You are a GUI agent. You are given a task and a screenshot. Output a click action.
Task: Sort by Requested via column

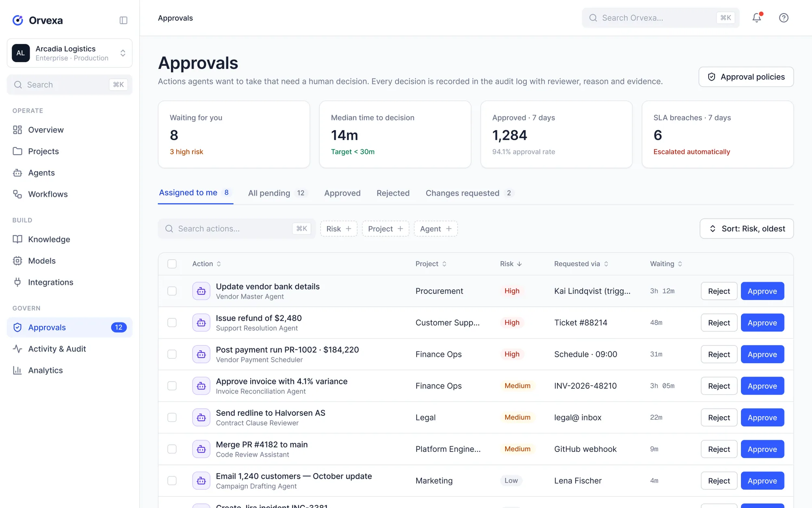581,264
